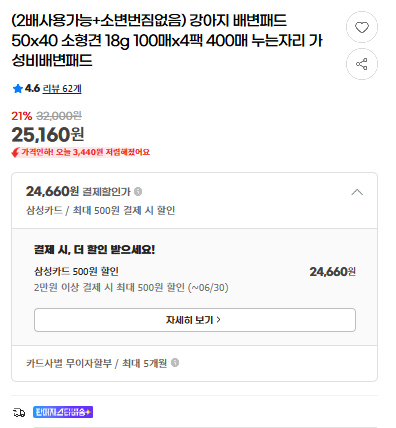The image size is (396, 428).
Task: Click the product title text
Action: 167,41
